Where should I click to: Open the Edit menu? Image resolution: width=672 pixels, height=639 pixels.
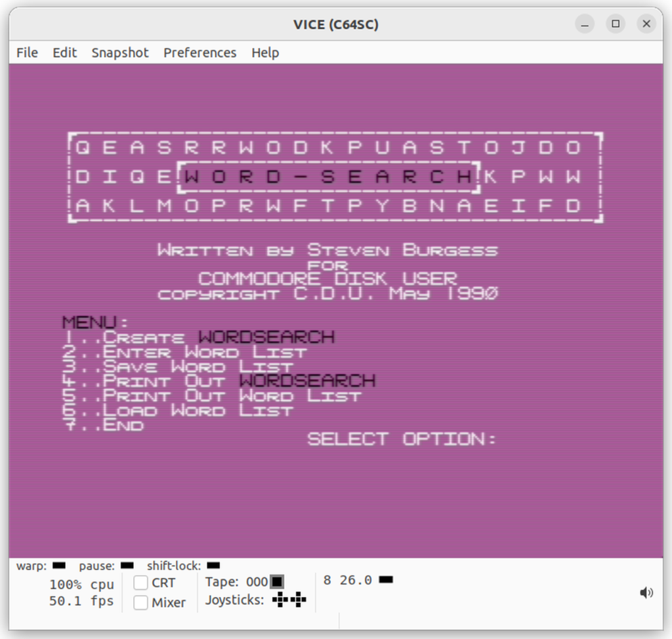pos(64,53)
